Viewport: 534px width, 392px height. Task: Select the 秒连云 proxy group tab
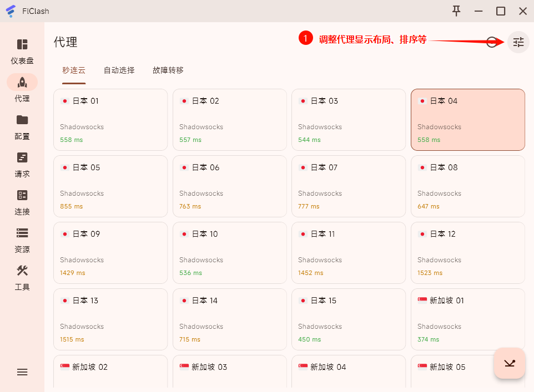coord(74,70)
